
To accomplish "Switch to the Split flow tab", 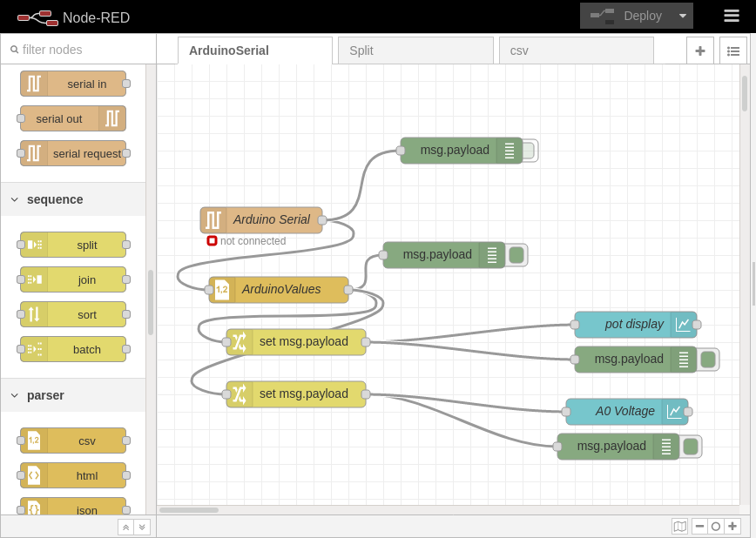I will (x=415, y=50).
